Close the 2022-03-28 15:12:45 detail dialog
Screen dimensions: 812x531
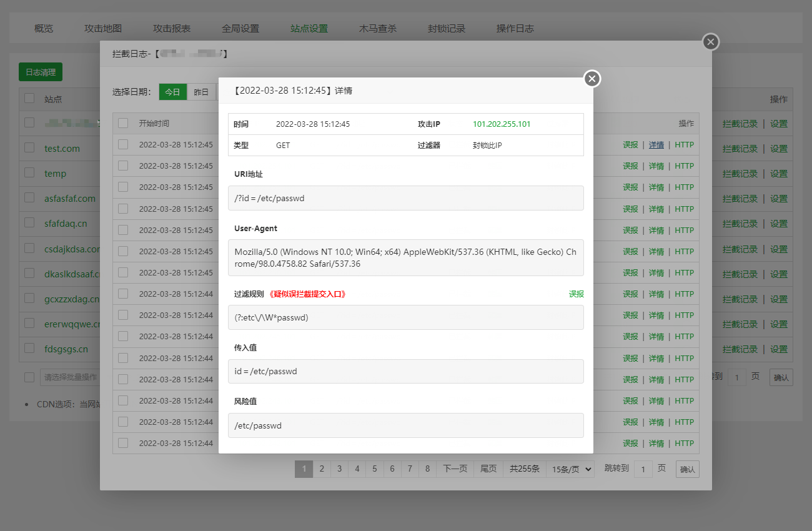coord(592,79)
